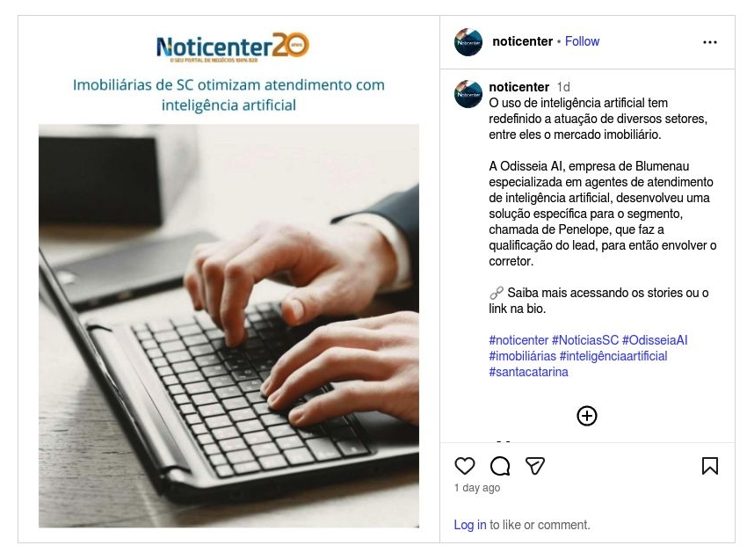Image resolution: width=747 pixels, height=560 pixels.
Task: Click the laptop typing post image
Action: (x=228, y=325)
